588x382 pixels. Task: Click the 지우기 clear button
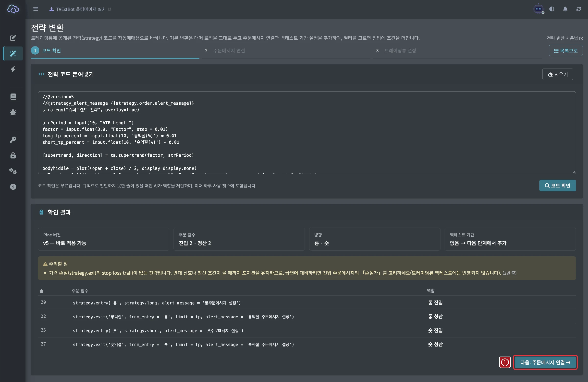tap(558, 74)
